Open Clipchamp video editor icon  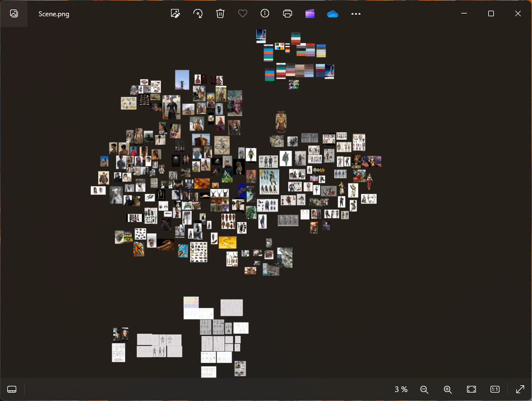[310, 13]
